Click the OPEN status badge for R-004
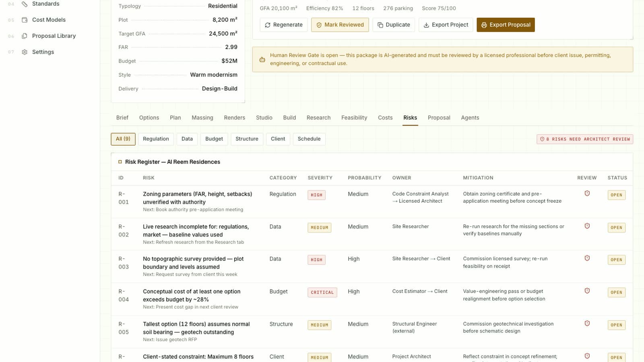This screenshot has height=362, width=644. tap(617, 292)
